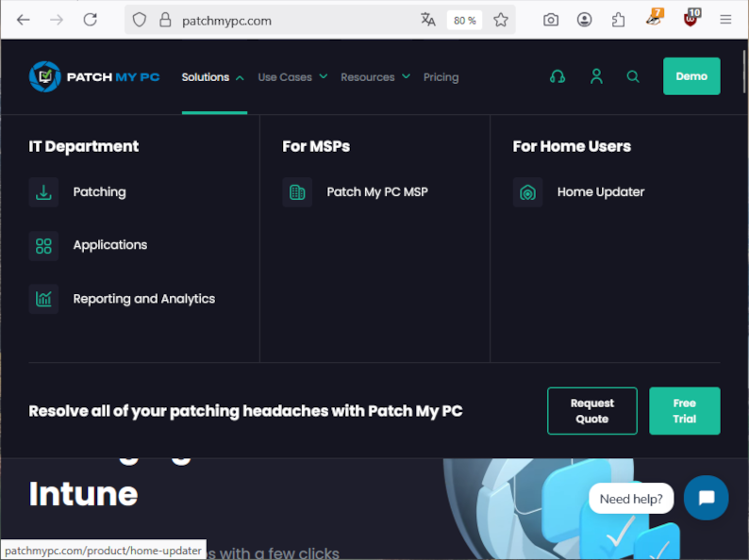Click the page vertical scrollbar

(x=743, y=72)
